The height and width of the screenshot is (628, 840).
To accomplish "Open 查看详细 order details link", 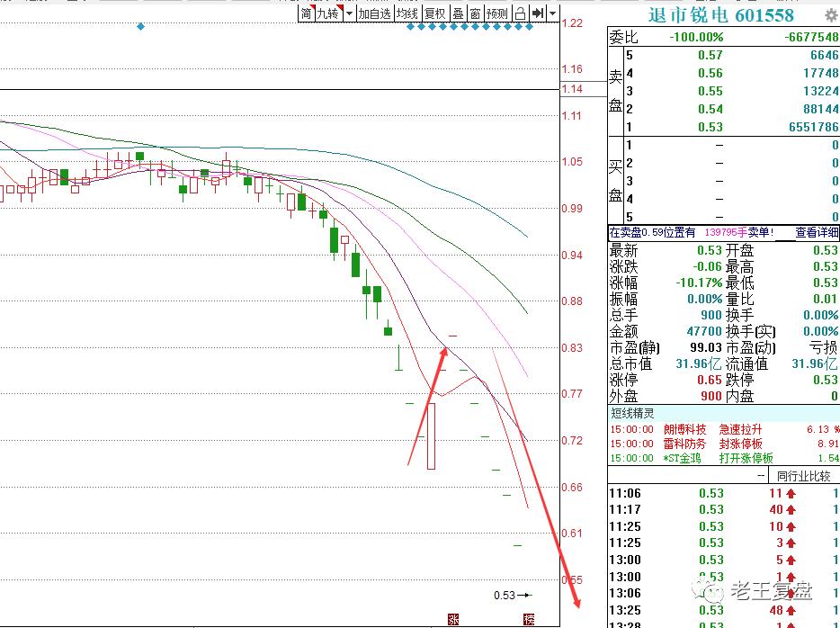I will pos(817,232).
